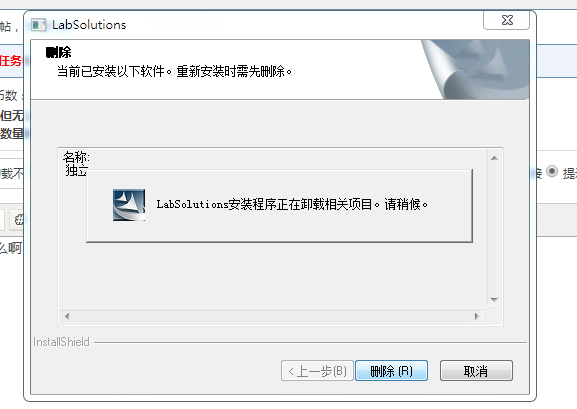Image resolution: width=577 pixels, height=409 pixels.
Task: Click the horizontal scroll right arrow
Action: [x=477, y=316]
